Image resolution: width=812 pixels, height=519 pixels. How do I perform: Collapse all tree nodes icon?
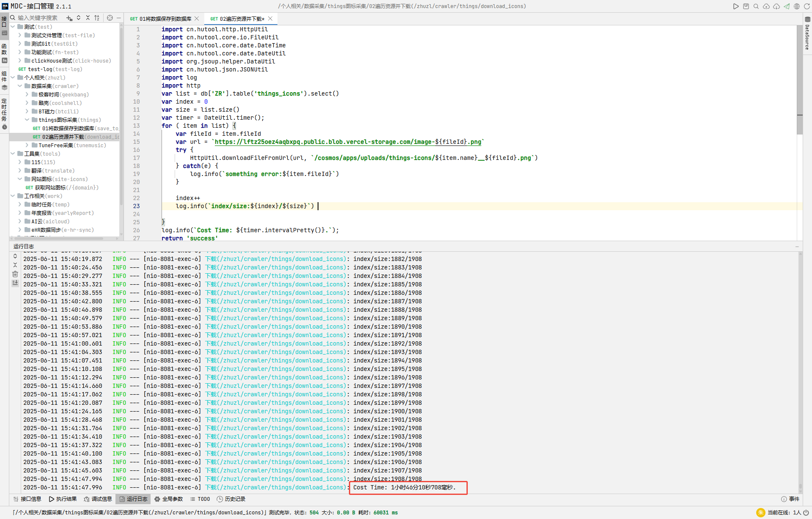pos(88,18)
